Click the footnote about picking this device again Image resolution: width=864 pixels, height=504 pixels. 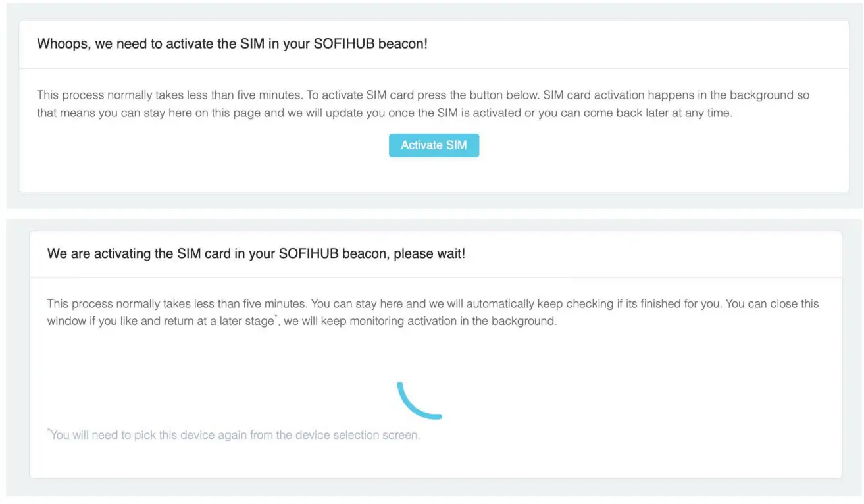(x=235, y=435)
